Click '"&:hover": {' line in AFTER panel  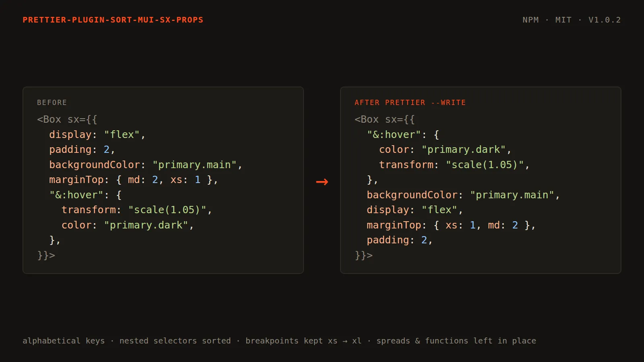pyautogui.click(x=403, y=134)
